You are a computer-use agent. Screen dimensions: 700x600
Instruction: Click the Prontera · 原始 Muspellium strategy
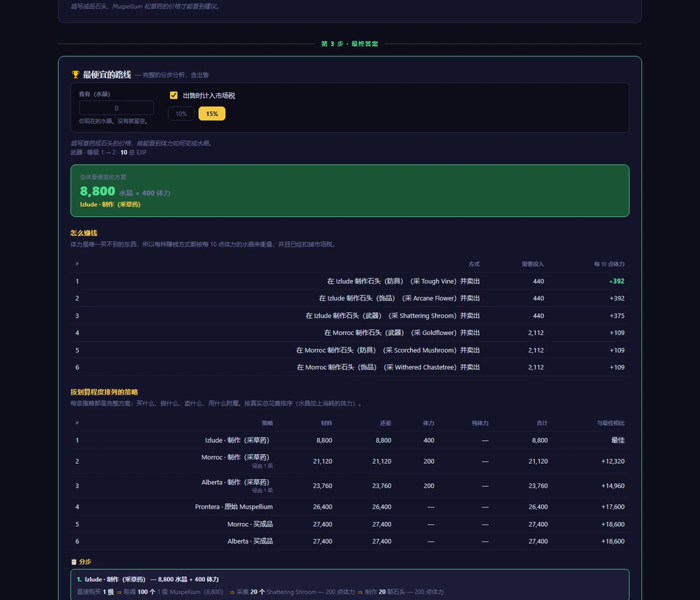[x=234, y=507]
